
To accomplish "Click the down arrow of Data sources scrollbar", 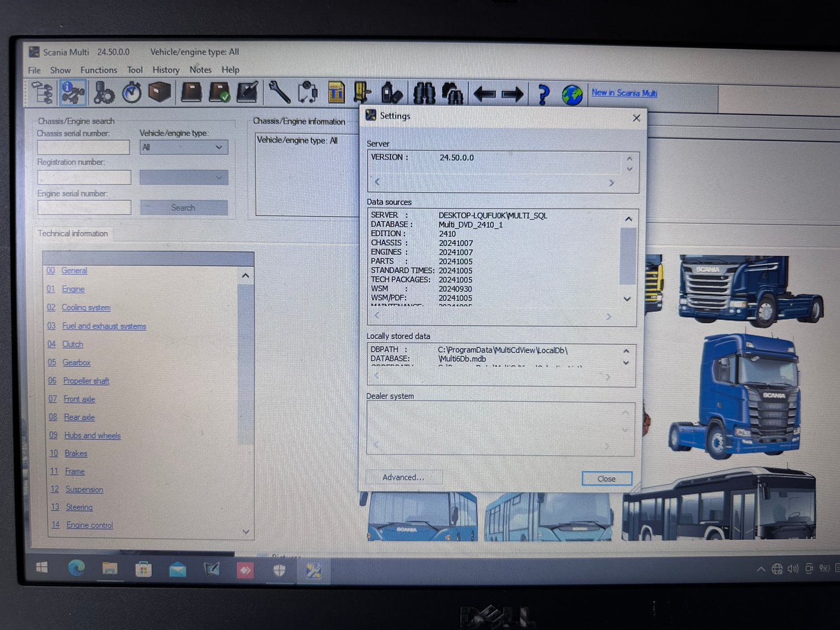I will point(627,299).
